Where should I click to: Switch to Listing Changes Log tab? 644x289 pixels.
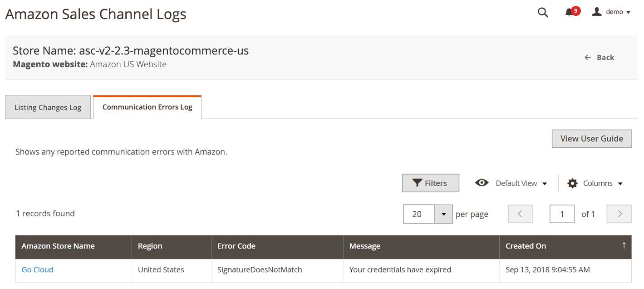click(48, 107)
